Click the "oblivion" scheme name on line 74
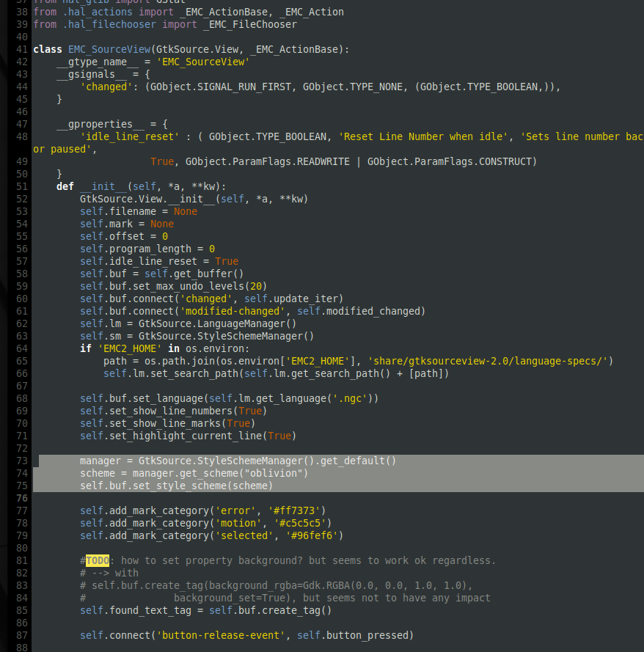Image resolution: width=644 pixels, height=652 pixels. 273,474
